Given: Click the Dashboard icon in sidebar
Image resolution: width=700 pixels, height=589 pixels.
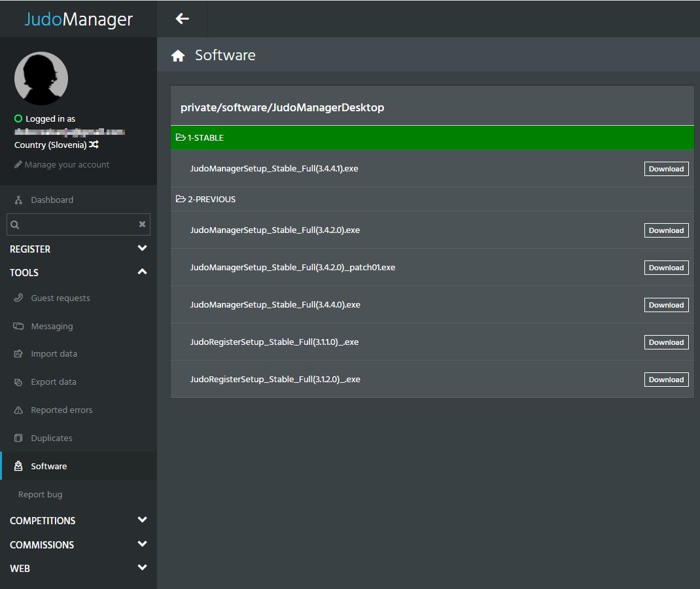Looking at the screenshot, I should tap(18, 200).
